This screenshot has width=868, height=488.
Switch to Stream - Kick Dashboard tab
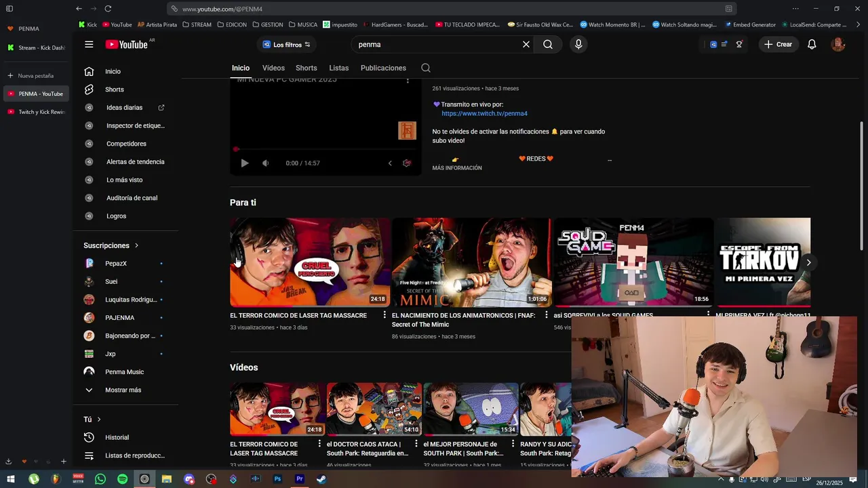35,48
